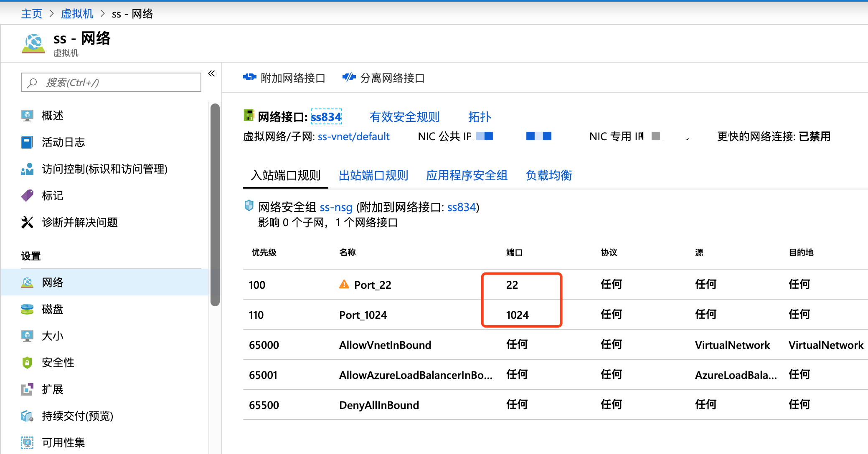This screenshot has width=868, height=454.
Task: Click the 磁盘 disk icon
Action: [27, 309]
